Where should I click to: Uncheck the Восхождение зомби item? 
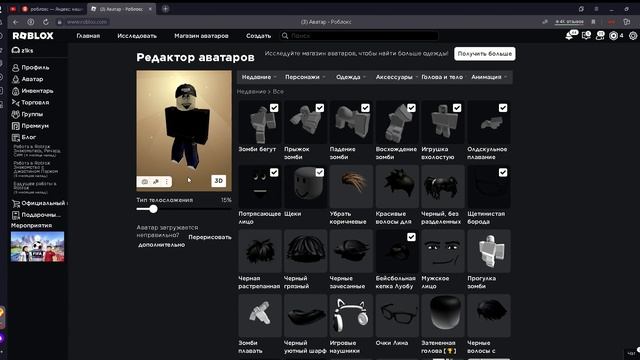click(411, 108)
